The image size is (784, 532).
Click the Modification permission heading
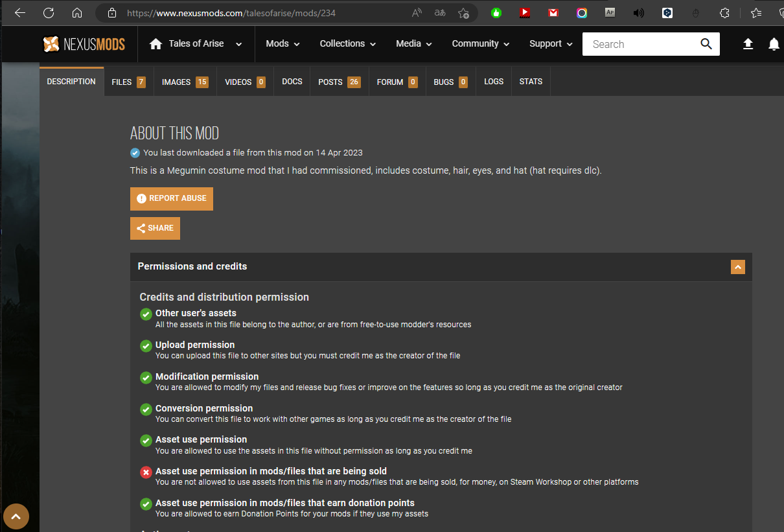tap(207, 376)
